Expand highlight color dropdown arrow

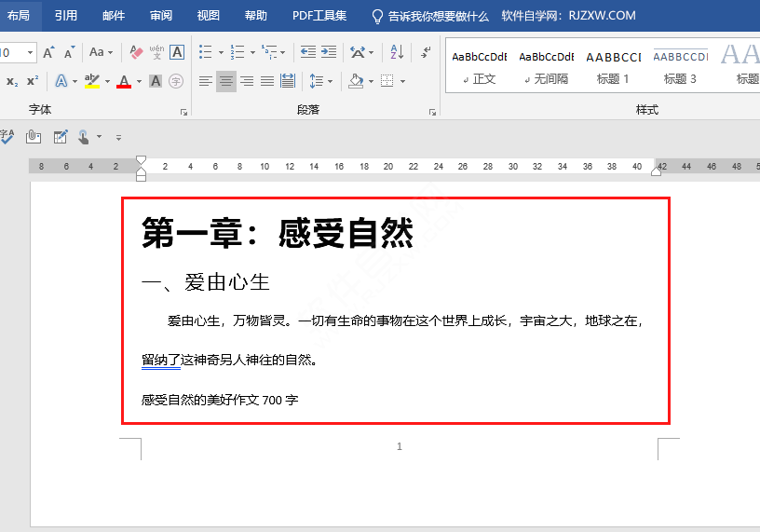pos(107,81)
